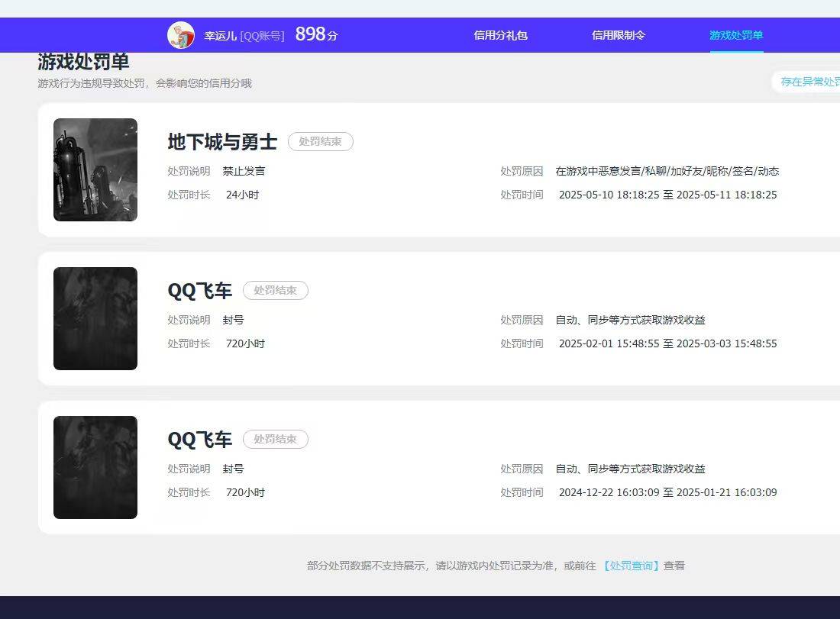Screen dimensions: 840x619
Task: Click the 游戏处罚单 page heading
Action: click(x=83, y=62)
